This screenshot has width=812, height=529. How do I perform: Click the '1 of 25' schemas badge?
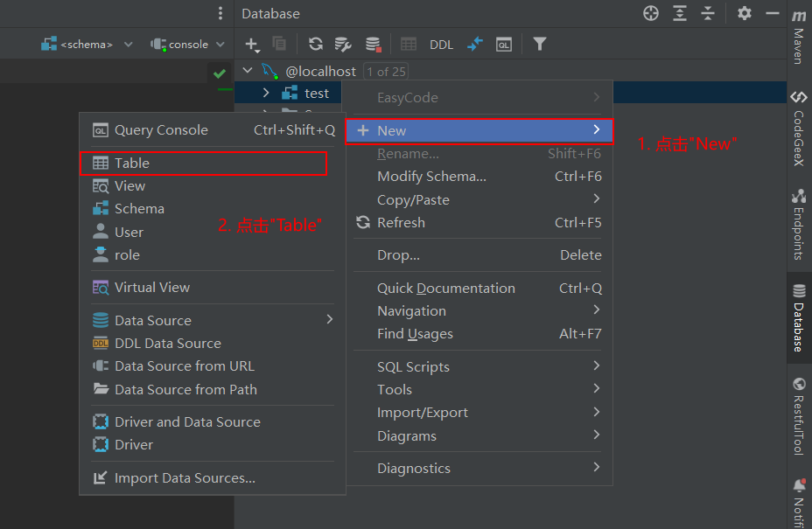[x=386, y=72]
